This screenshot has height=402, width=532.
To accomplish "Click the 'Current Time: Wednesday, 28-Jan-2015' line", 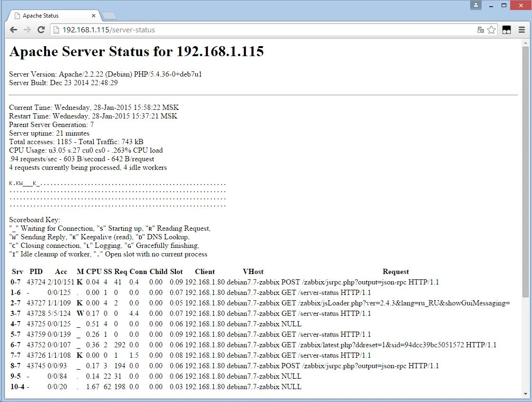I will pos(94,108).
